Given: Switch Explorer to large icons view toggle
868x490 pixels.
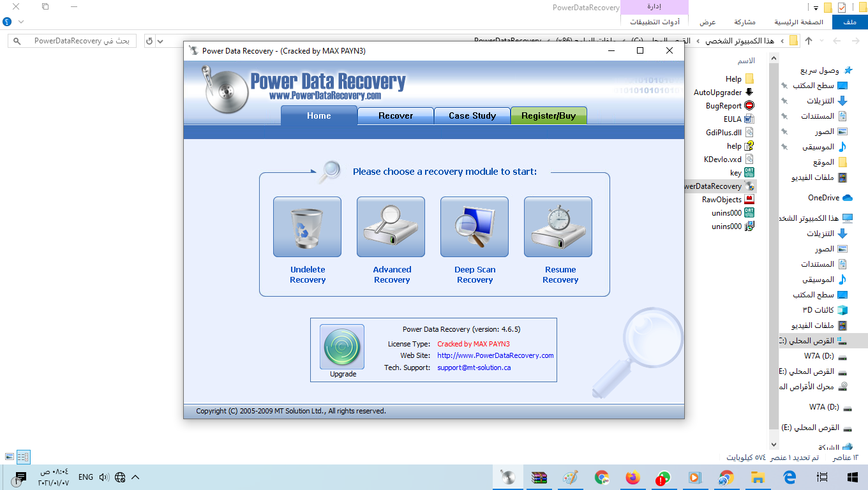Looking at the screenshot, I should point(10,457).
